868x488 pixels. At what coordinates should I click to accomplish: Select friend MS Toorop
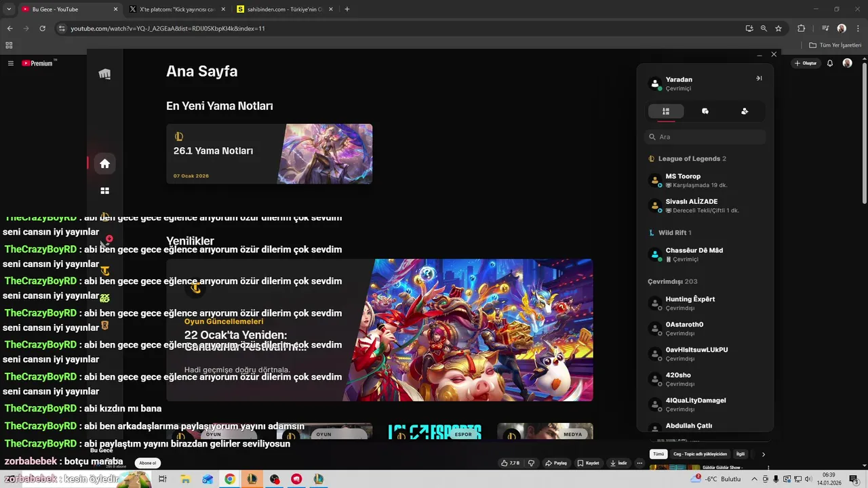click(x=705, y=180)
